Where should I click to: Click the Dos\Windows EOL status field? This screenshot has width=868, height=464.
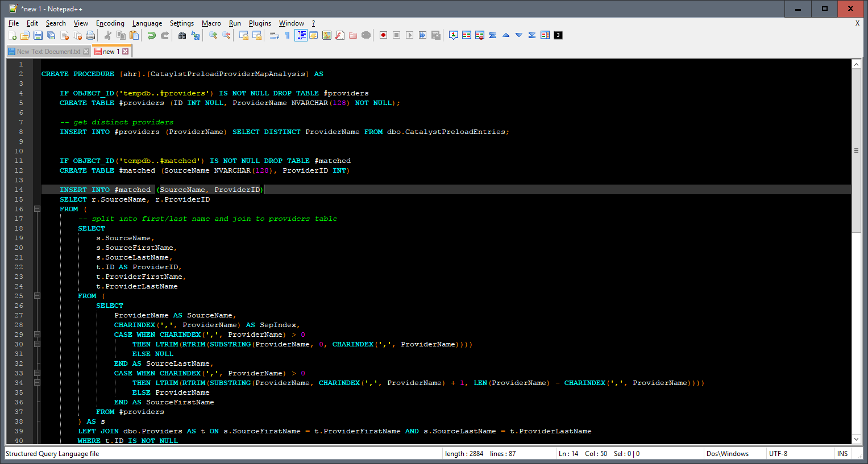tap(734, 454)
